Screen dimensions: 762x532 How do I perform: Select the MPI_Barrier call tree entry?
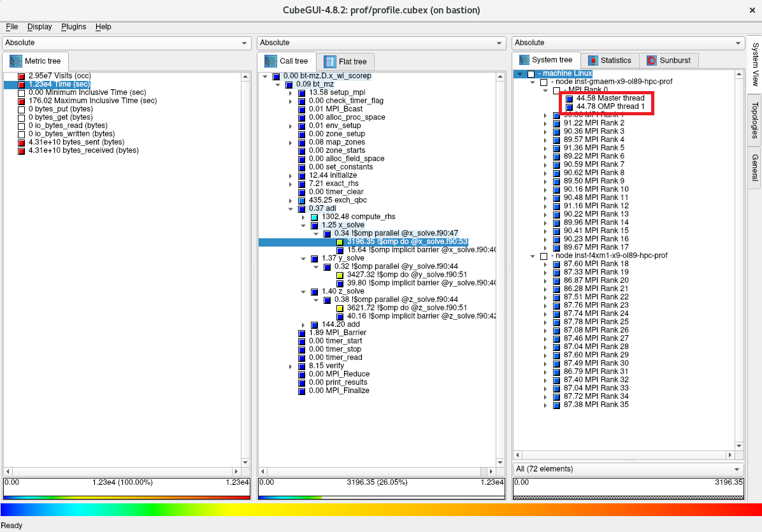(x=337, y=333)
